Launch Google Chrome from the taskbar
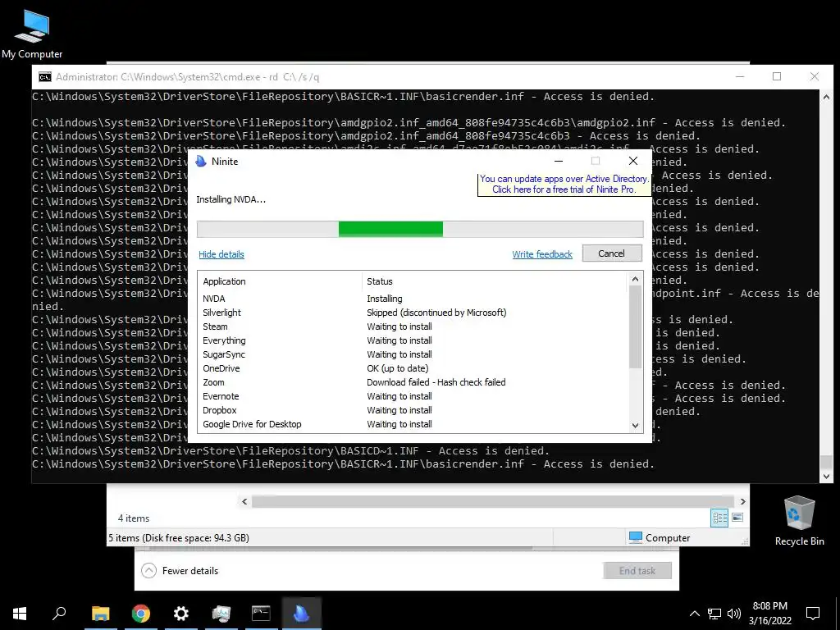840x630 pixels. coord(140,614)
